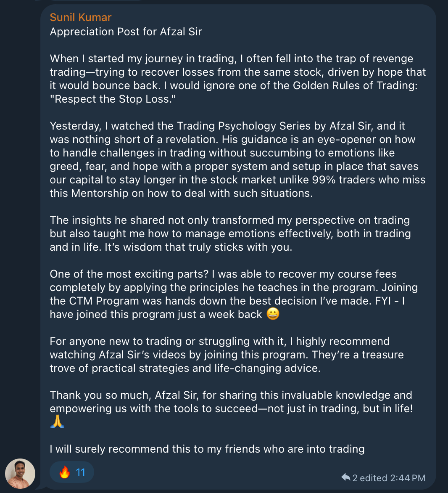Click the paragraph starting "The insights he shared"
The height and width of the screenshot is (493, 448).
[x=230, y=233]
